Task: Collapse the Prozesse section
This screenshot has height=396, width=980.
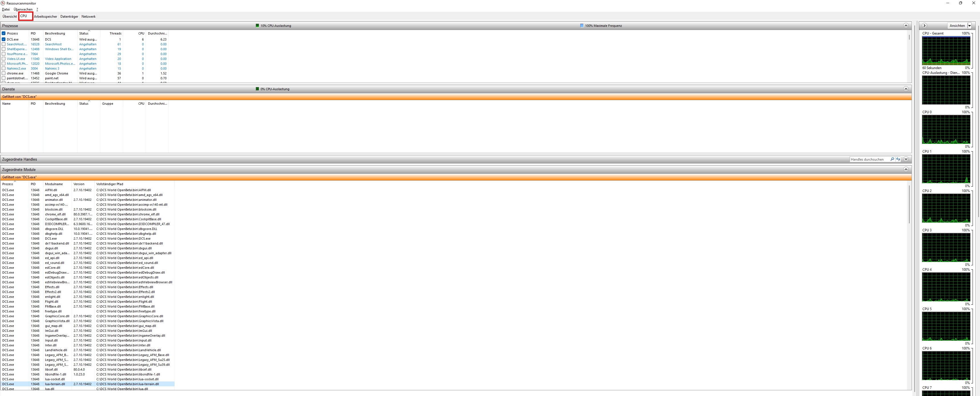Action: point(905,25)
